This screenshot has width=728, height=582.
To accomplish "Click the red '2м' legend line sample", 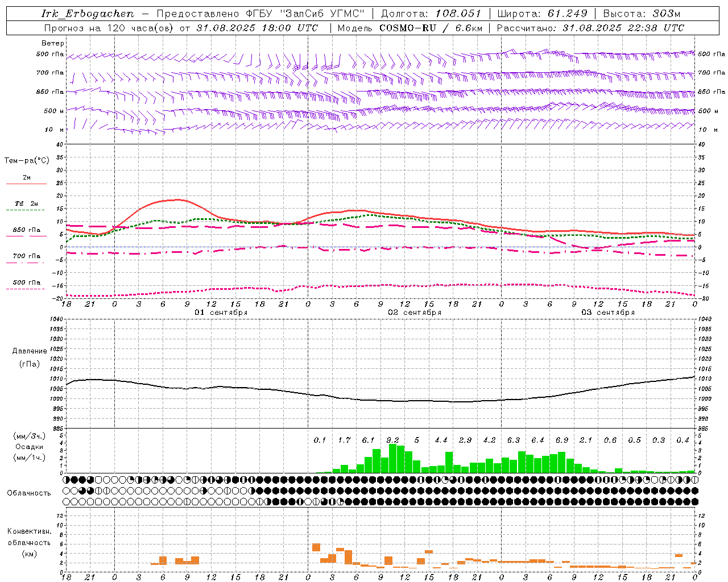I will pos(26,184).
